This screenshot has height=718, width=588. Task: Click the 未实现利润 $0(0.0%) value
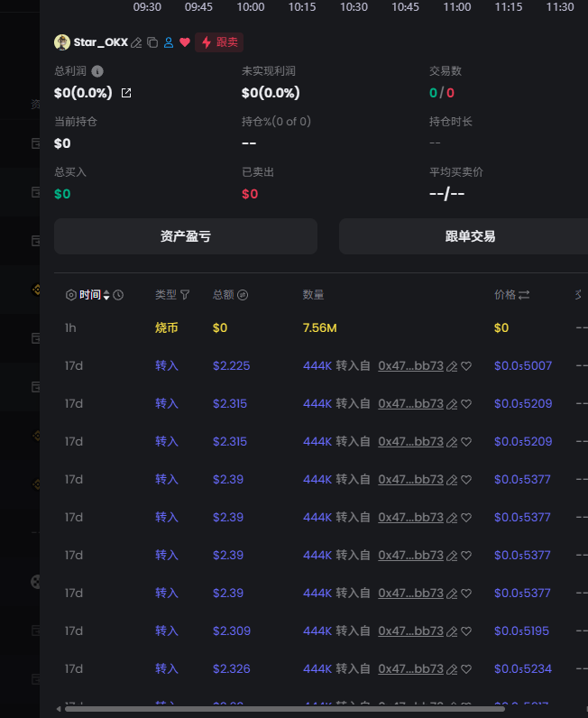pos(271,93)
